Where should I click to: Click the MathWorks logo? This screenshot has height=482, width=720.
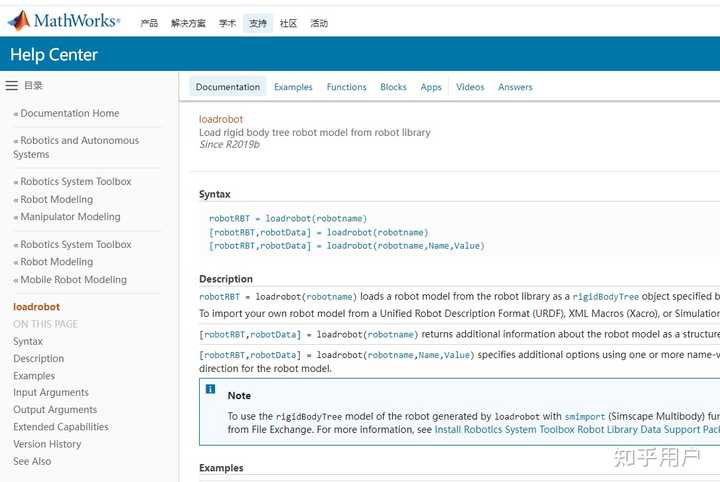tap(64, 21)
